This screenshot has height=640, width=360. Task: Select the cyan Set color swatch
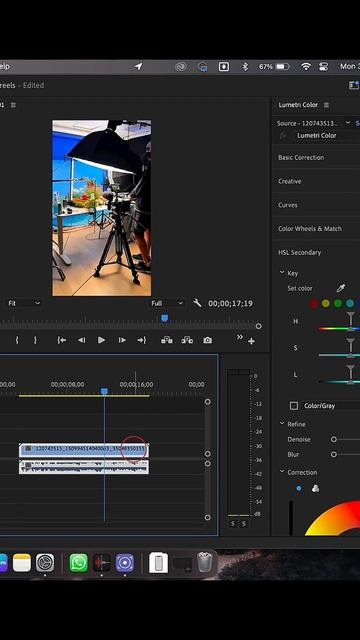coord(350,303)
